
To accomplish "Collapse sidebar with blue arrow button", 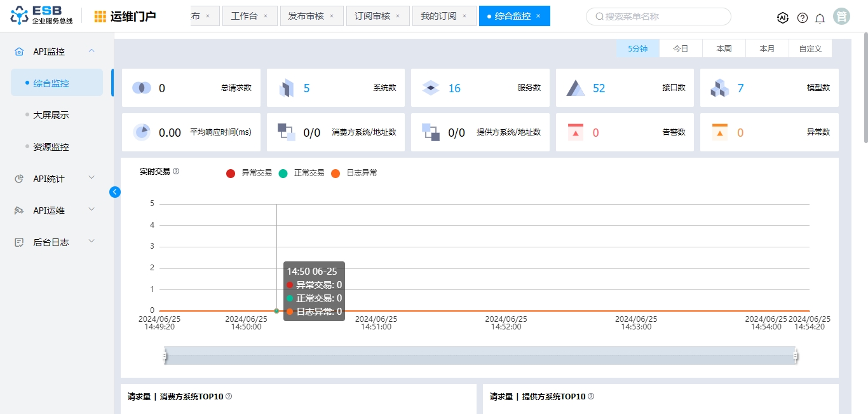I will 115,192.
